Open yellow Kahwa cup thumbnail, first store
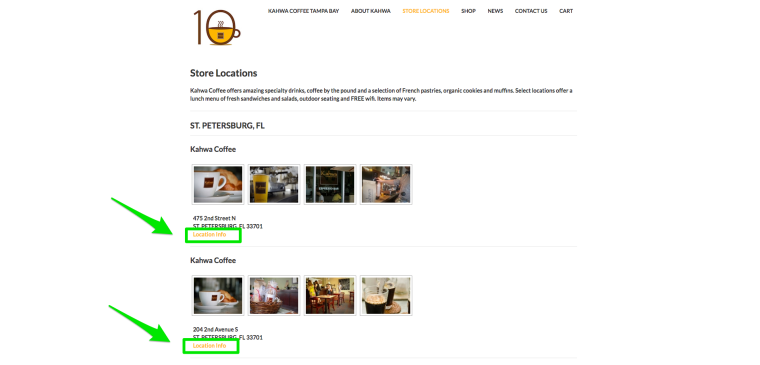 [274, 185]
